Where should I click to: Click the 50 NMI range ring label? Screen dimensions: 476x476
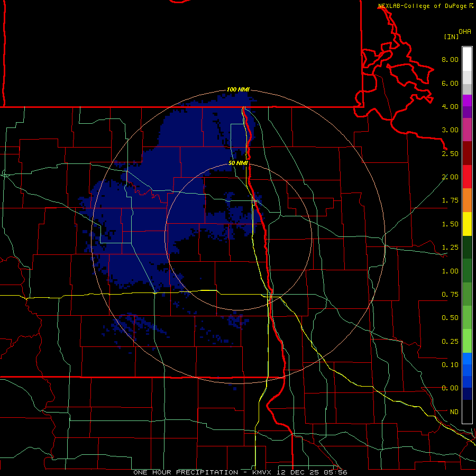click(238, 163)
